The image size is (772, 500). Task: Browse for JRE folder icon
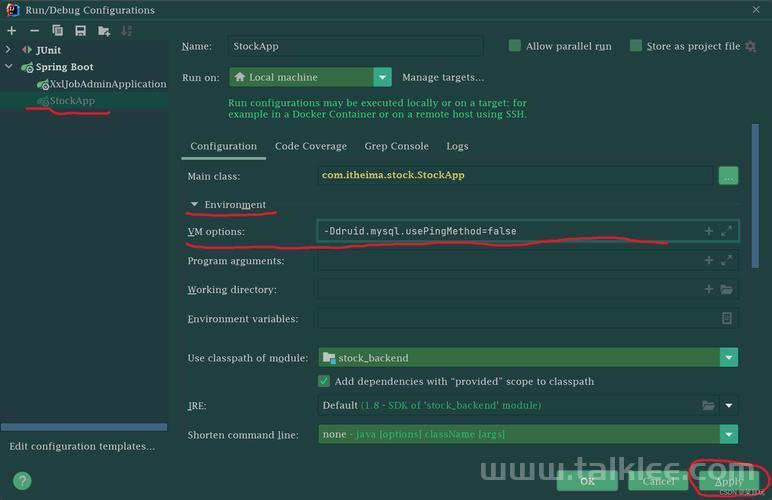708,406
